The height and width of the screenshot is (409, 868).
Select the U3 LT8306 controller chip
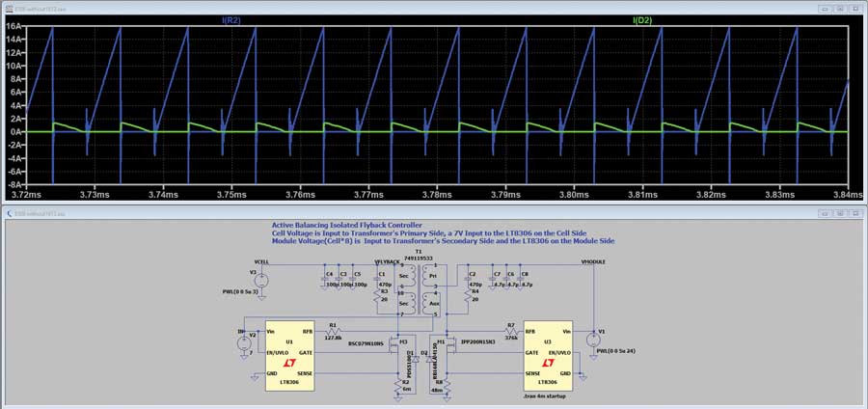[549, 355]
